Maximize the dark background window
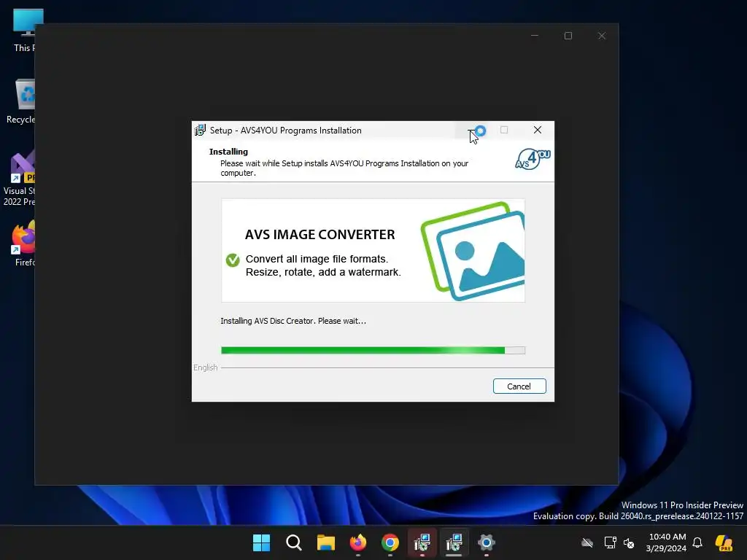The width and height of the screenshot is (747, 560). [568, 36]
